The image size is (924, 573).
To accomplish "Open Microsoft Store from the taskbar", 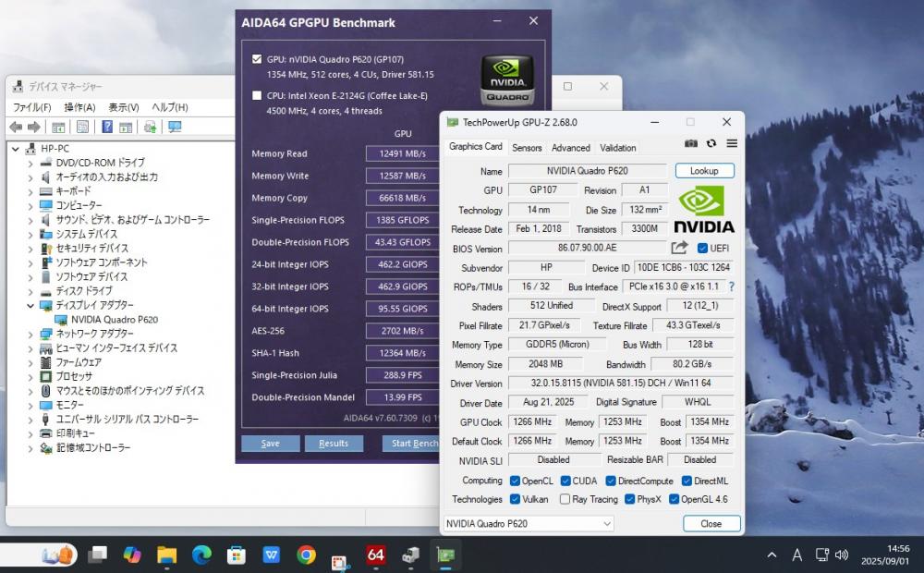I will (237, 555).
